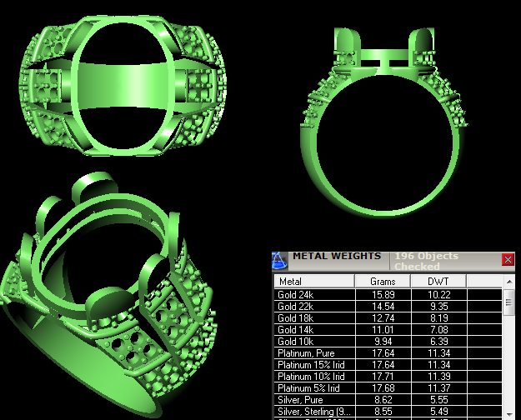Image resolution: width=521 pixels, height=420 pixels.
Task: Click the Metal column header
Action: pyautogui.click(x=314, y=281)
